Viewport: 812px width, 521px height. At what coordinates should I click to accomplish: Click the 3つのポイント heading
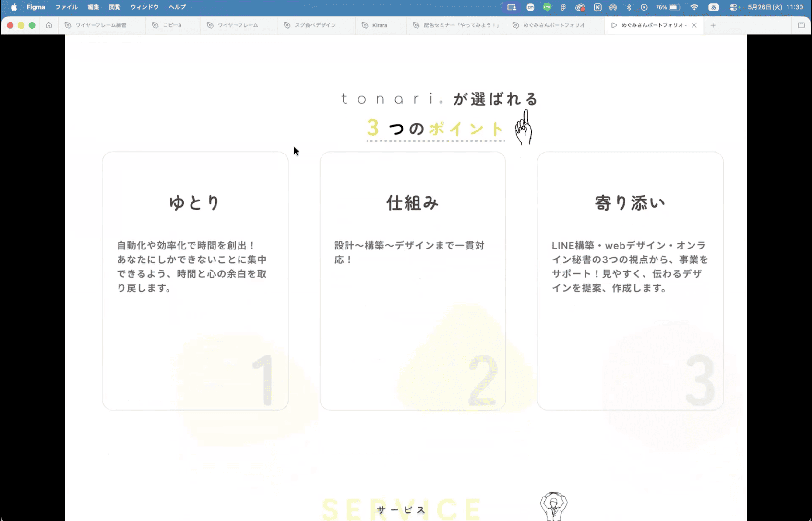point(435,129)
